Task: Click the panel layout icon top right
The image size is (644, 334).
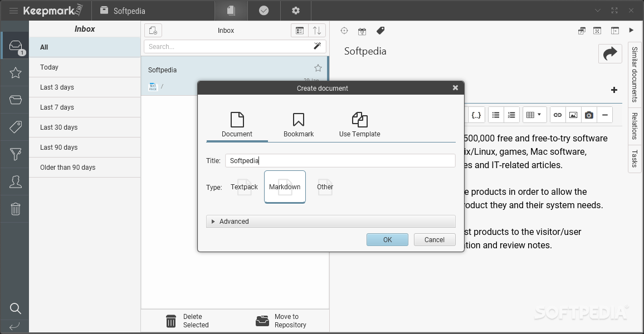Action: click(615, 31)
